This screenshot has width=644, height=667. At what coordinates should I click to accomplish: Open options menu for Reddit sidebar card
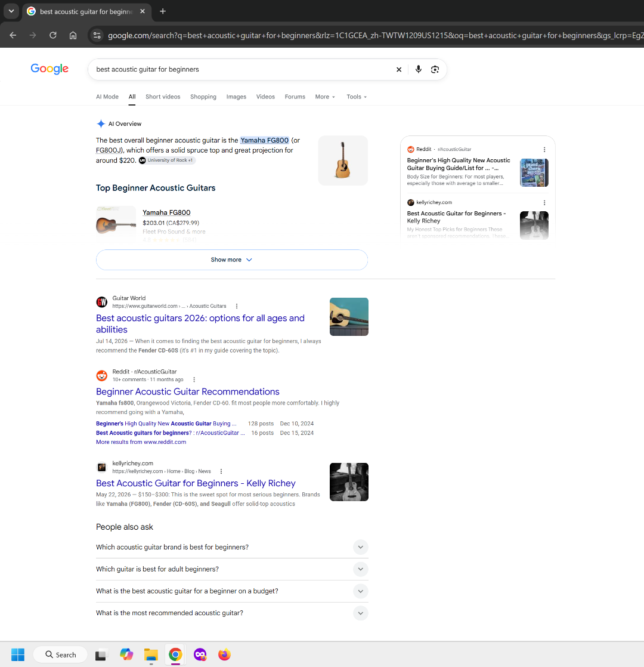(544, 149)
